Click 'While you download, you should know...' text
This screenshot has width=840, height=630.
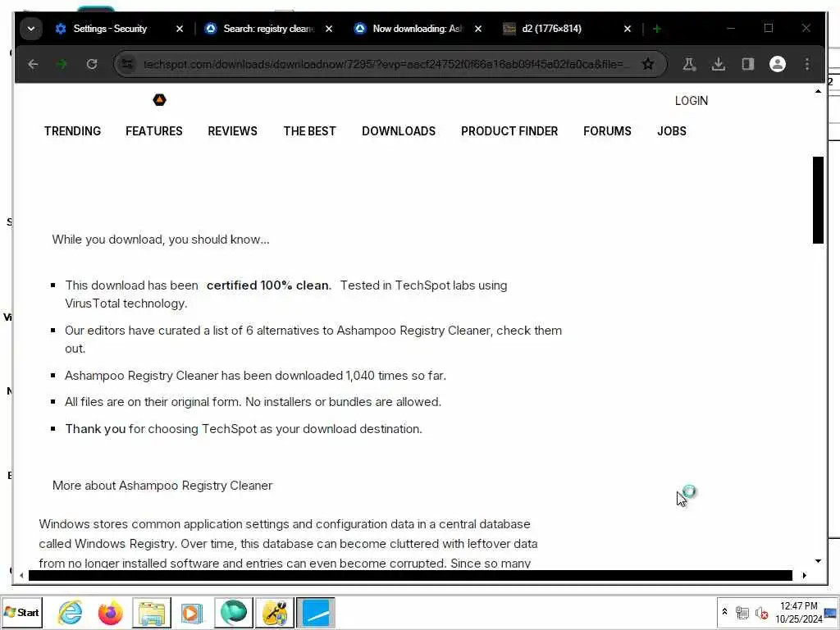point(161,240)
